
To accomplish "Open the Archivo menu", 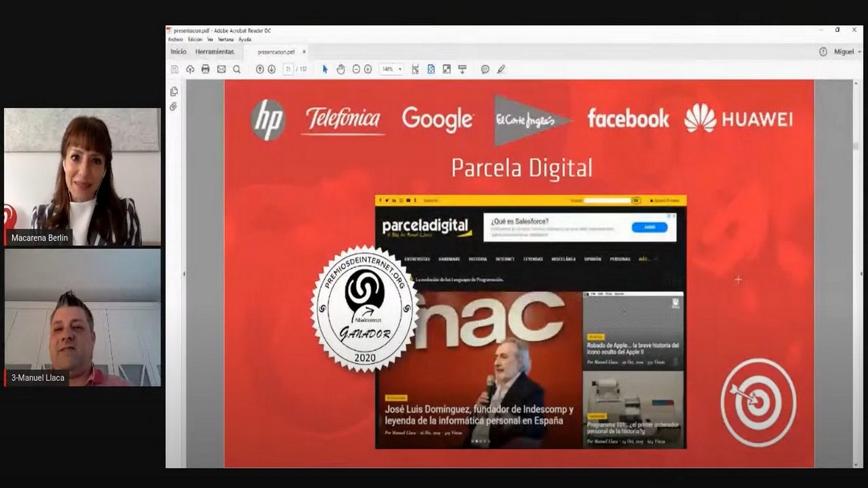I will coord(175,39).
